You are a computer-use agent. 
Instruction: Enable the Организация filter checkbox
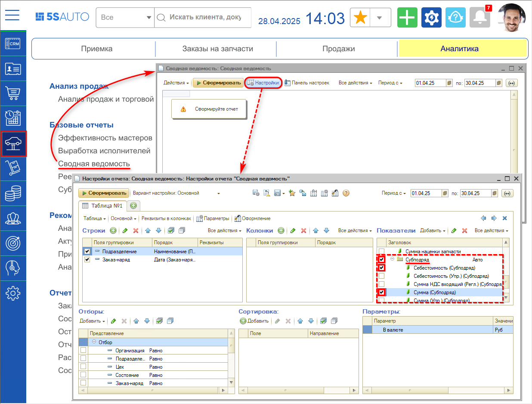pos(83,351)
